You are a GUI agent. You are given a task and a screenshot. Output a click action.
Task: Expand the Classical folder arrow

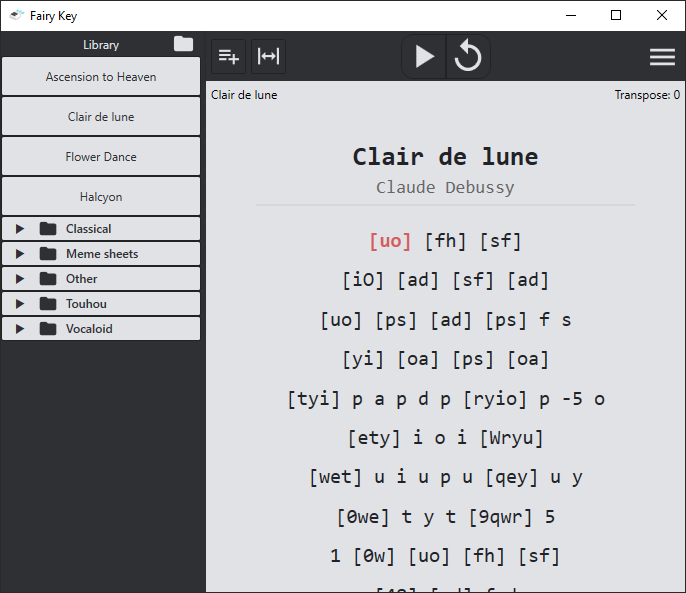(20, 229)
